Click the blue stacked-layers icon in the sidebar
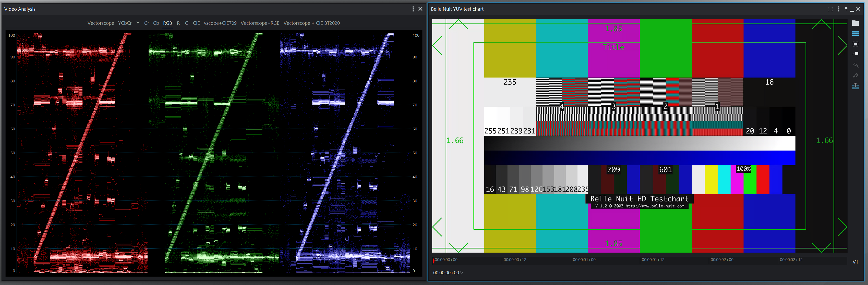 coord(856,33)
